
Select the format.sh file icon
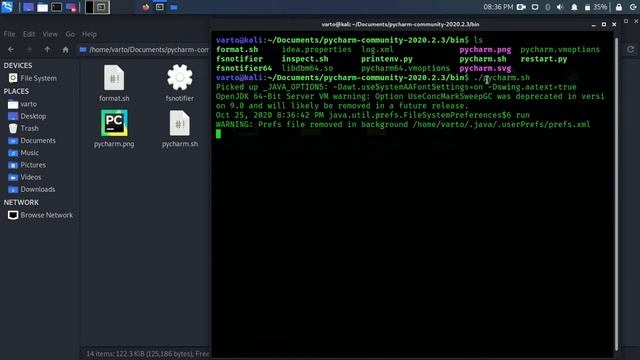click(x=114, y=78)
